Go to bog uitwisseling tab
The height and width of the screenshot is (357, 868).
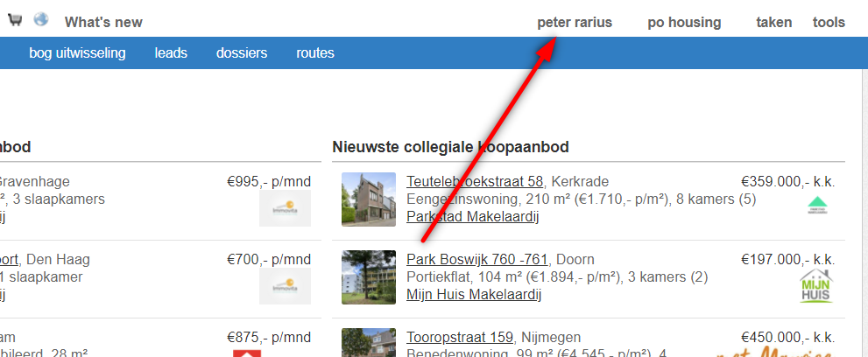(77, 53)
